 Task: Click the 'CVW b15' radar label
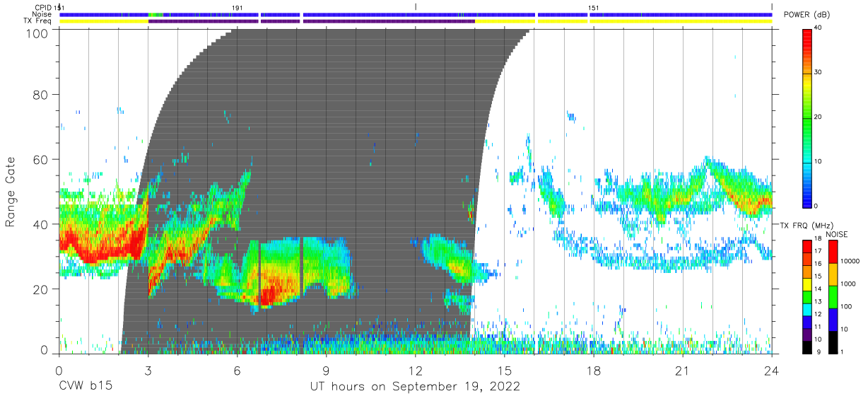[86, 387]
